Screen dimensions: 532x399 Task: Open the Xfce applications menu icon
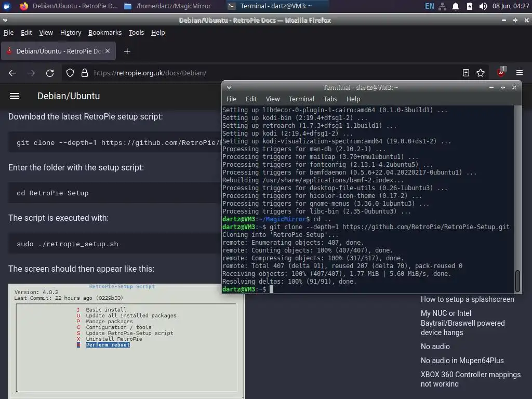tap(7, 6)
